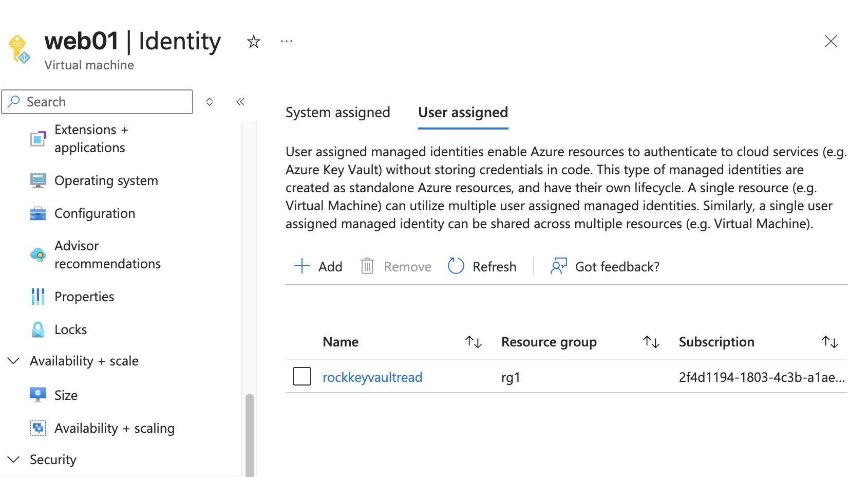Sort by Subscription using arrows
Screen dimensions: 868x477
click(x=830, y=342)
